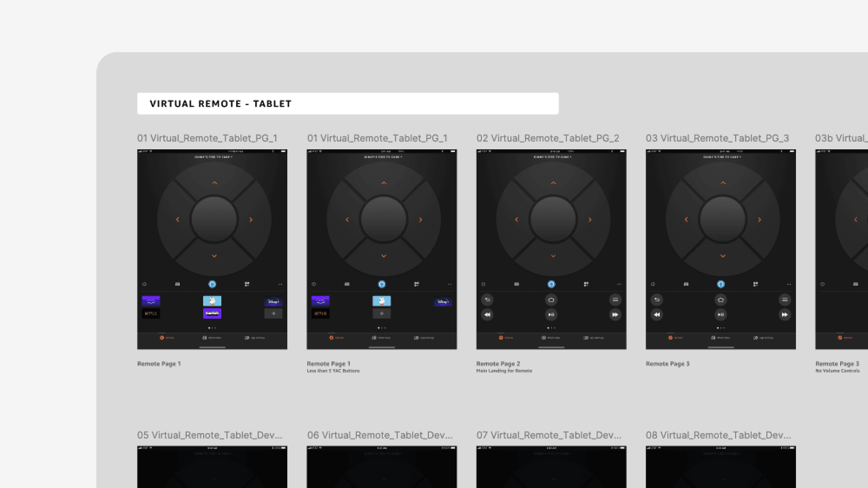Viewport: 868px width, 488px height.
Task: Click Fast Forward in the PG_2 artboard
Action: coord(615,315)
